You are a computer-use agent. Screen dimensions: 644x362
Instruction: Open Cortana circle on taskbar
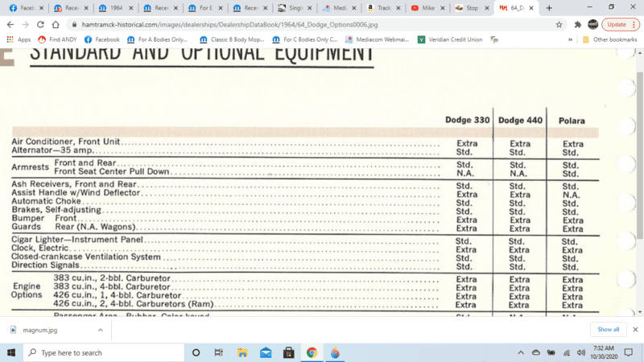tap(196, 352)
